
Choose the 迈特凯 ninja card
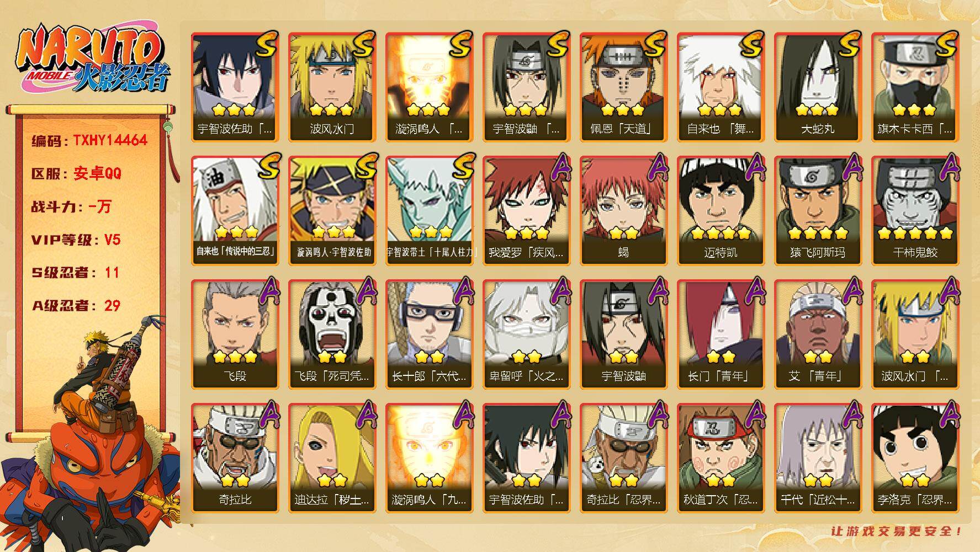721,210
